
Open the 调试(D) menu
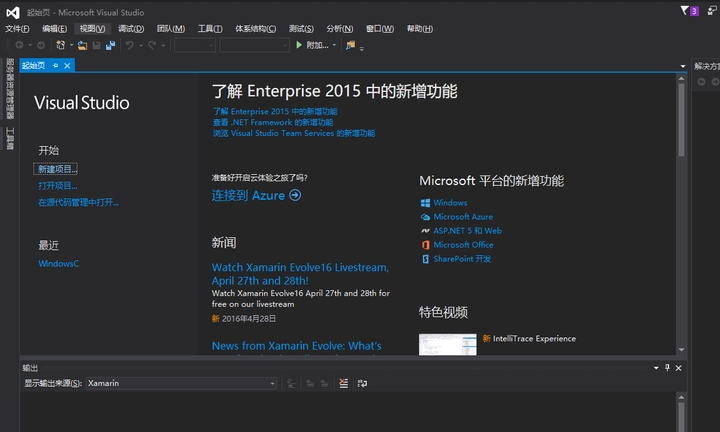pos(131,28)
